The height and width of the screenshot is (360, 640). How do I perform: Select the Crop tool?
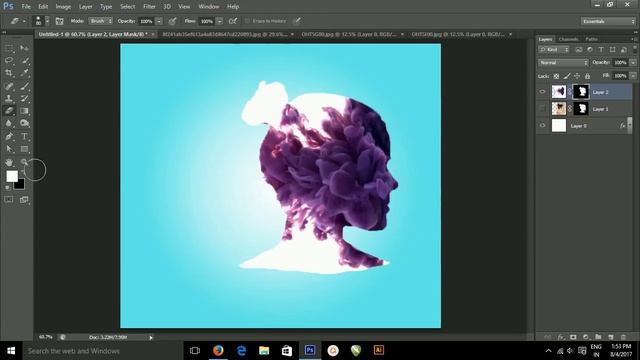(9, 73)
